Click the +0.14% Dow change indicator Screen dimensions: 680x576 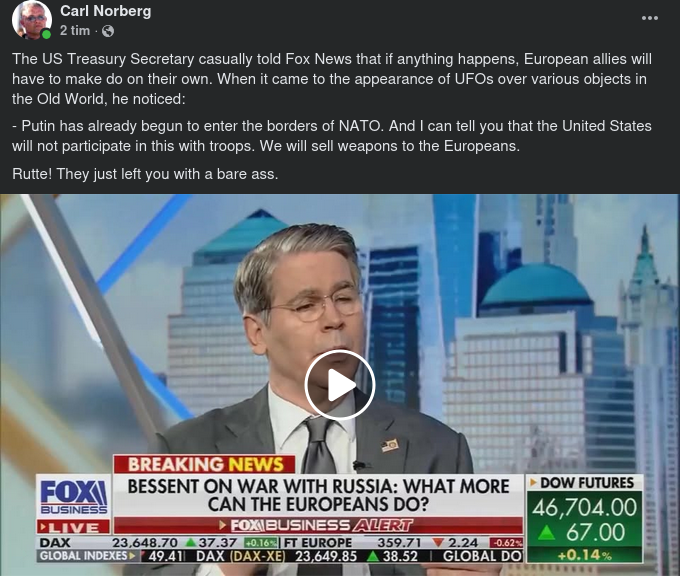coord(584,555)
